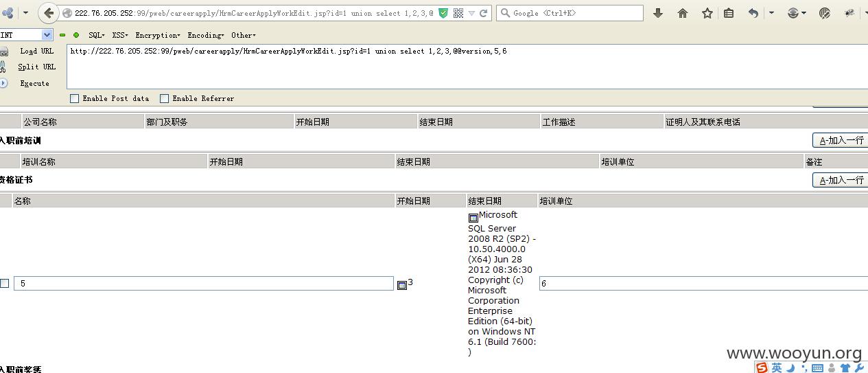Click the Execute play icon
Image resolution: width=868 pixels, height=373 pixels.
point(3,83)
